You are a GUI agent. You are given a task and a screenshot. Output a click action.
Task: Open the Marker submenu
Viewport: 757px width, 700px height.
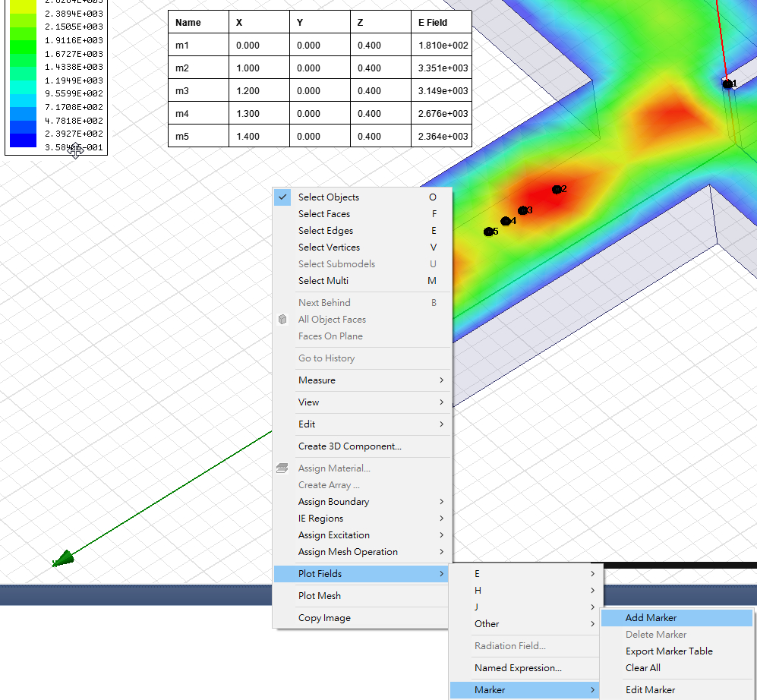pos(525,690)
